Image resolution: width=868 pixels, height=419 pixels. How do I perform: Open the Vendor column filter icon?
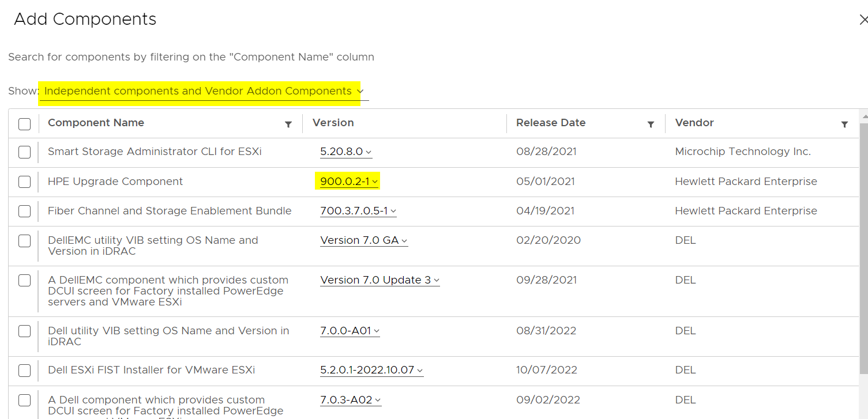coord(844,124)
